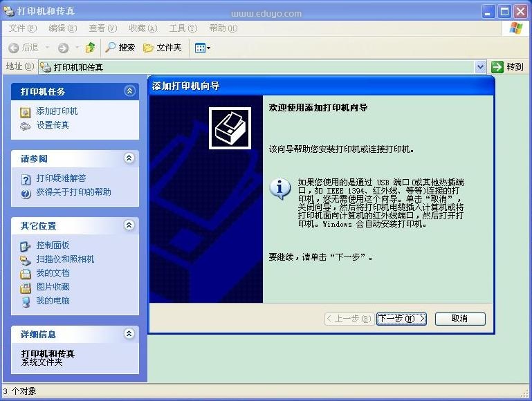Click the 搜索 magnifier icon
Screen dimensions: 532x401
[110, 47]
